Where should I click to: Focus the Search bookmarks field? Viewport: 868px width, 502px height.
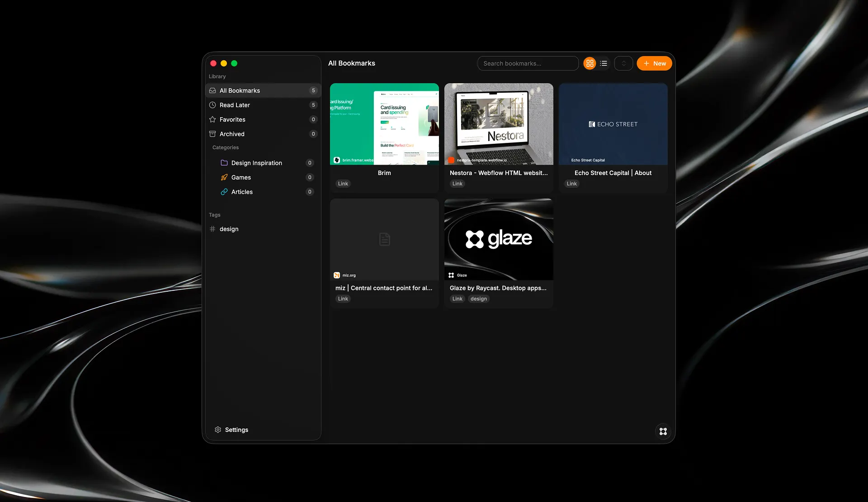[528, 63]
